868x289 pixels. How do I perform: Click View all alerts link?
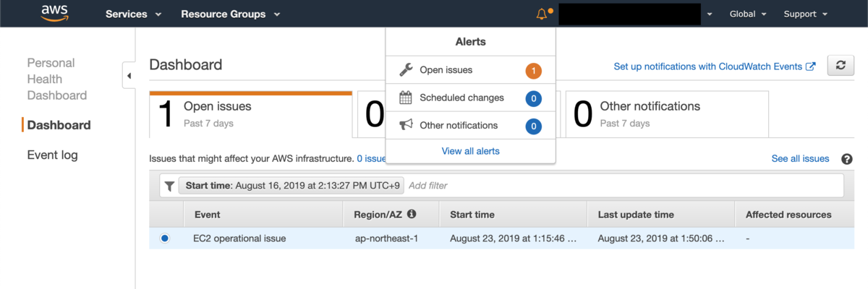tap(471, 151)
